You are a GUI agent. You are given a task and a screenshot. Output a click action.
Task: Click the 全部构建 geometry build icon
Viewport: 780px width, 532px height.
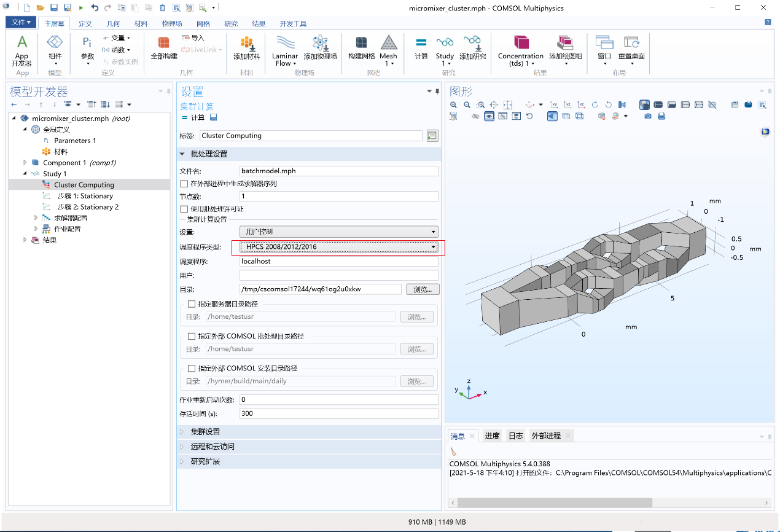coord(163,49)
